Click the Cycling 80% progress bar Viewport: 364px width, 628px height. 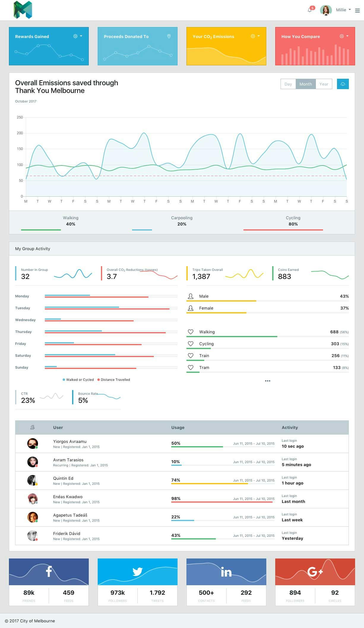(x=283, y=230)
